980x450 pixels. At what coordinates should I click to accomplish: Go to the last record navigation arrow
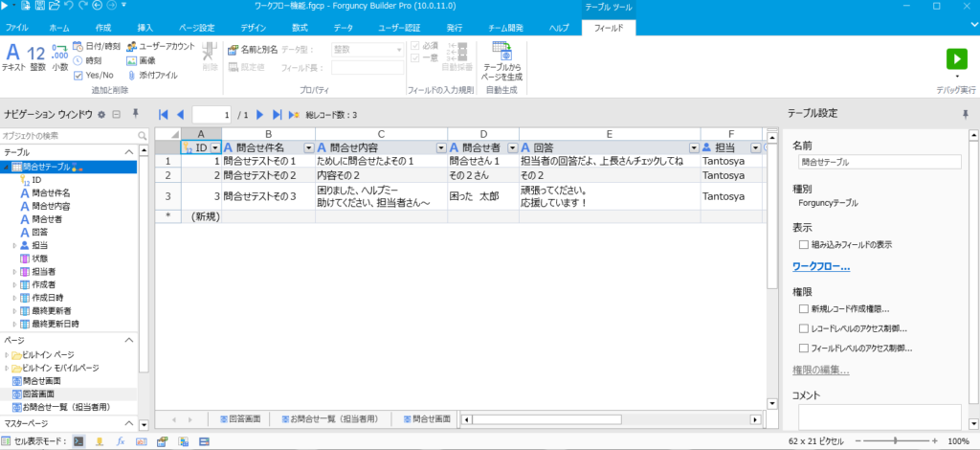tap(278, 114)
